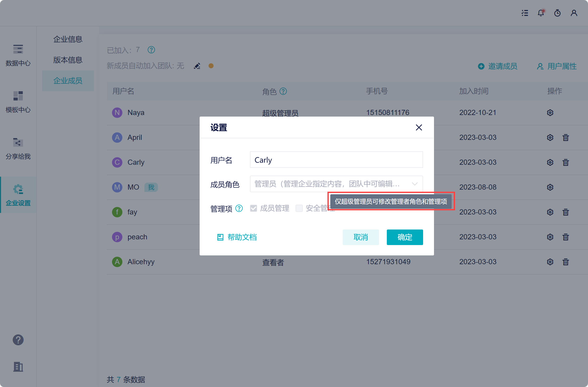Screen dimensions: 588x387
Task: Click the 用户名 input field with Carly
Action: coord(336,160)
